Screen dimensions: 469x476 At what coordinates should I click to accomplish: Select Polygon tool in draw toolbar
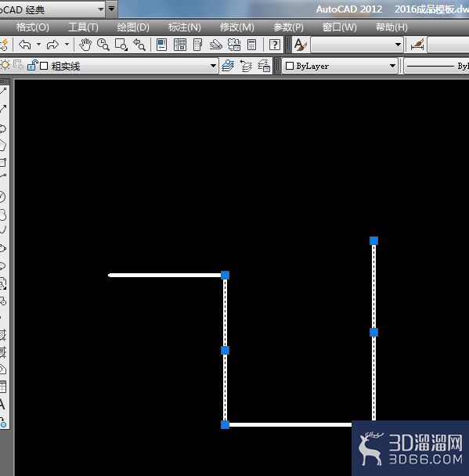click(3, 146)
